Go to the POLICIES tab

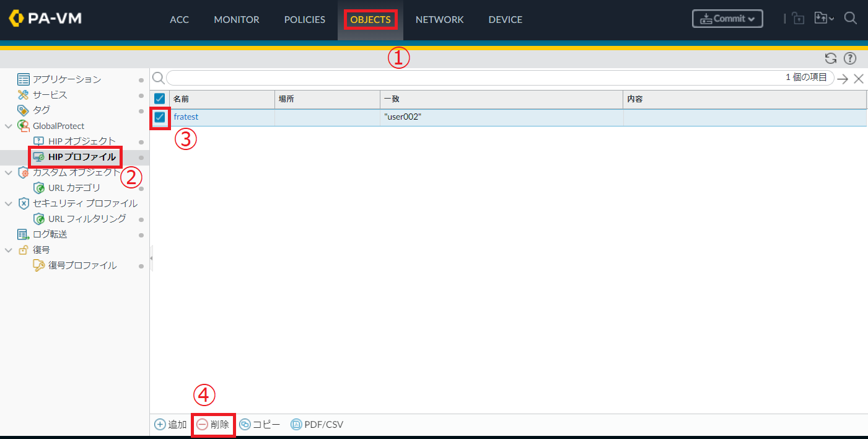(x=305, y=20)
